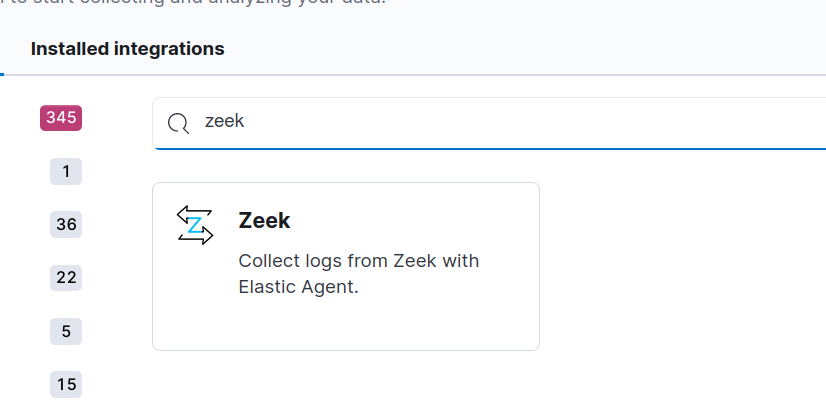The width and height of the screenshot is (826, 408).
Task: Select the category count badge showing 1
Action: tap(66, 172)
